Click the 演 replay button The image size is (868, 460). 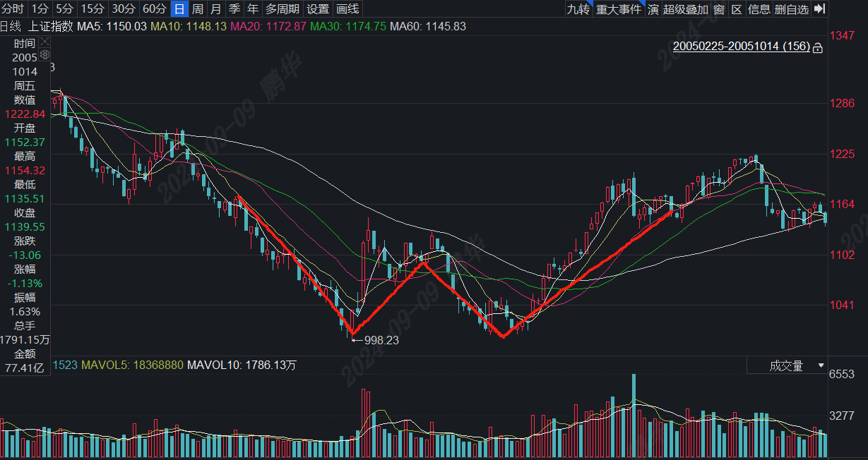tap(653, 9)
